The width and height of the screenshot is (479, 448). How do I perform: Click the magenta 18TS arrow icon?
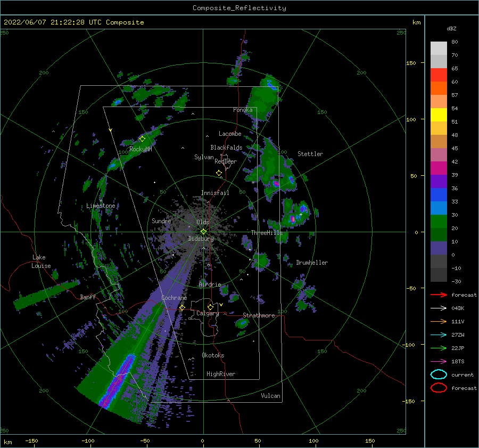(x=439, y=362)
